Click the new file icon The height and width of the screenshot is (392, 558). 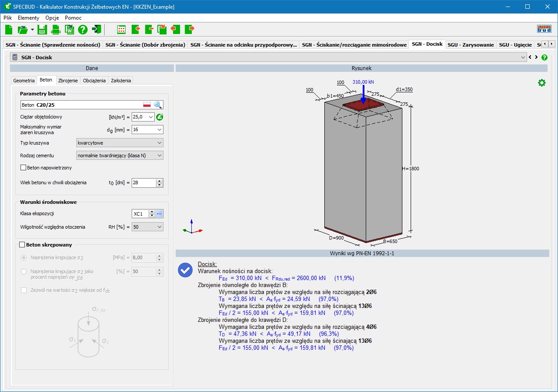click(9, 30)
